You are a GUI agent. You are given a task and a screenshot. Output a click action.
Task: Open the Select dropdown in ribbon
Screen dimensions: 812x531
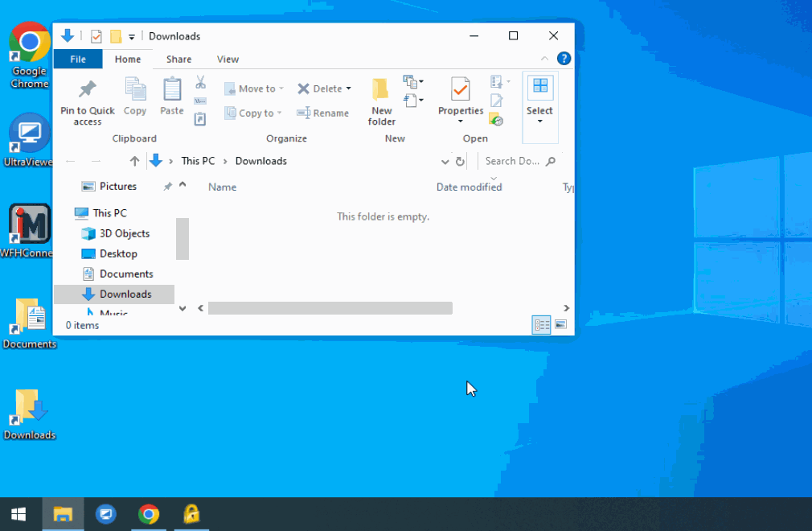click(539, 121)
